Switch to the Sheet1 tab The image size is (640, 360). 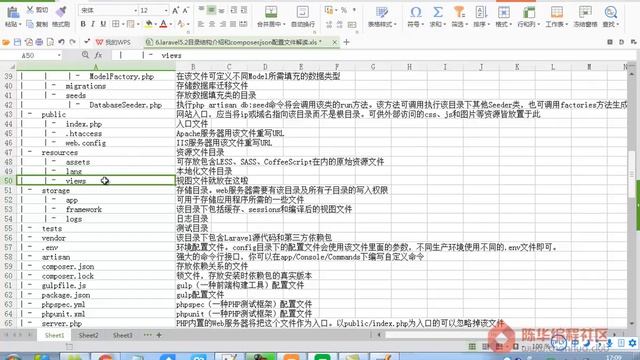tap(54, 335)
